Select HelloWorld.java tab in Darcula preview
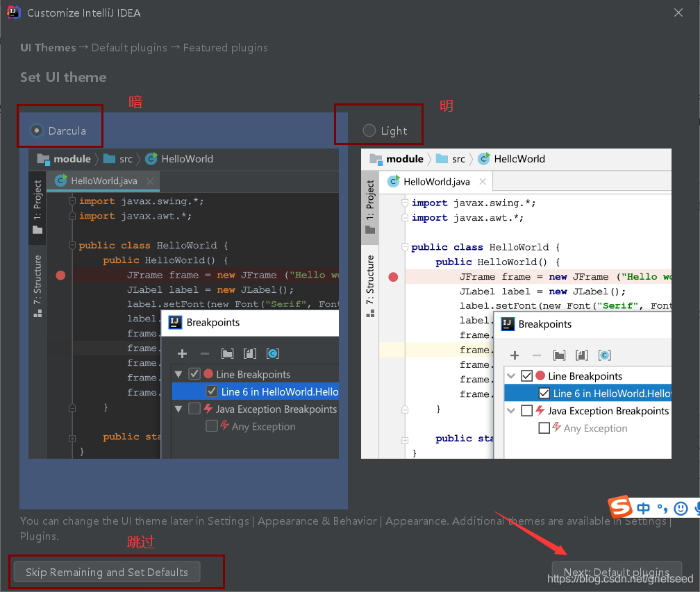The width and height of the screenshot is (700, 592). pos(103,180)
